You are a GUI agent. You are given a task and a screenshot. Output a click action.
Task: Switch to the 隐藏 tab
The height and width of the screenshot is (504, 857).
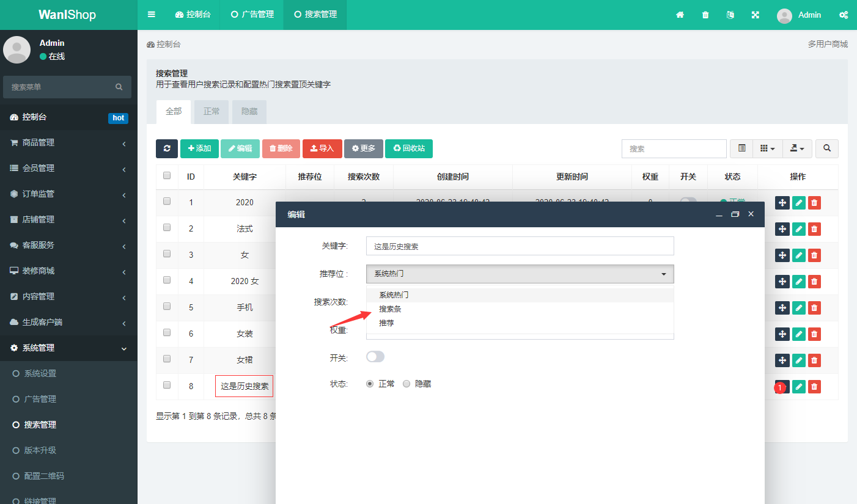click(x=249, y=112)
